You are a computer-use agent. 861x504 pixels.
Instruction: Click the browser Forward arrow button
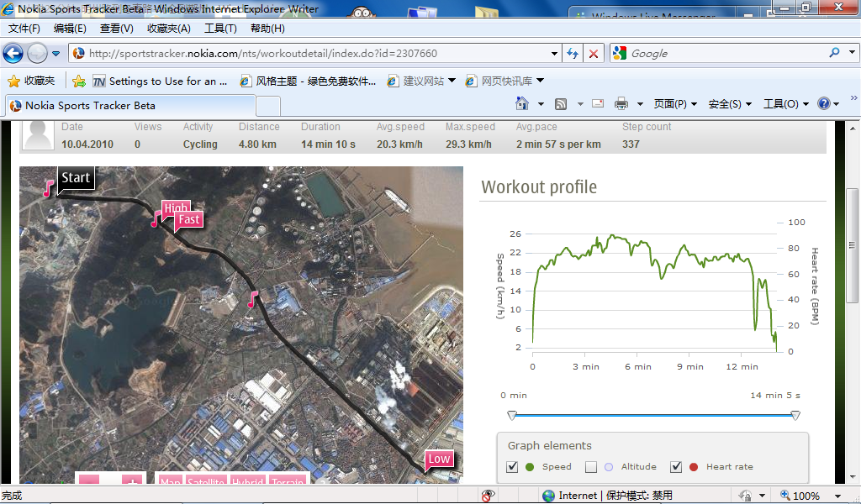pyautogui.click(x=37, y=53)
